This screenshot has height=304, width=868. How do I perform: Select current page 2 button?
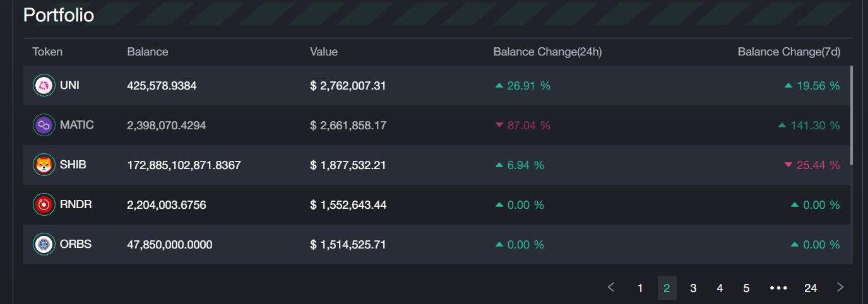pyautogui.click(x=667, y=288)
